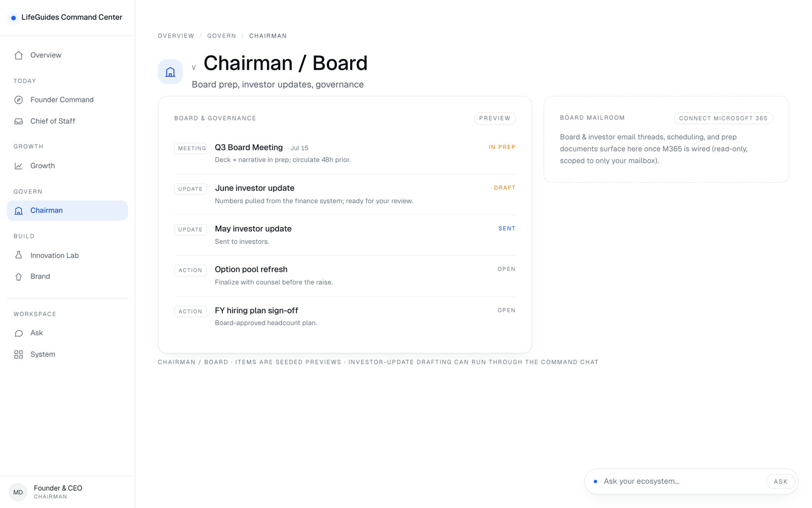Go to Chief of Staff section
This screenshot has width=812, height=508.
point(67,121)
